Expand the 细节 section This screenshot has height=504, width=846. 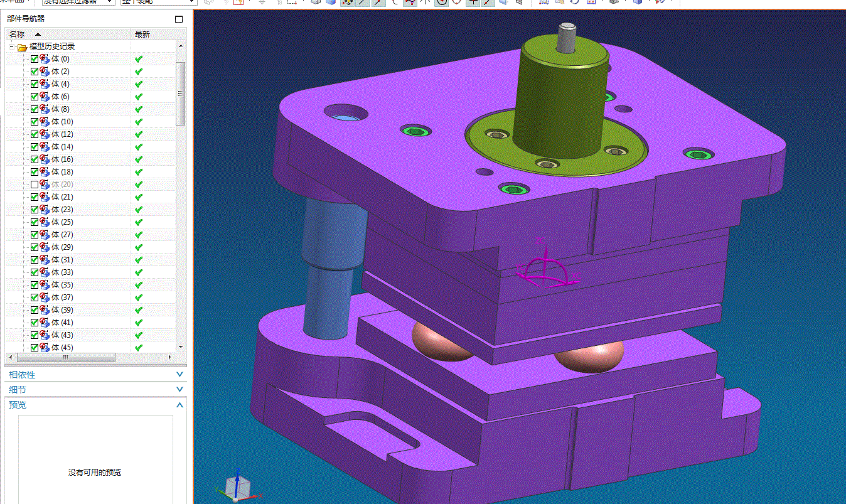point(95,390)
